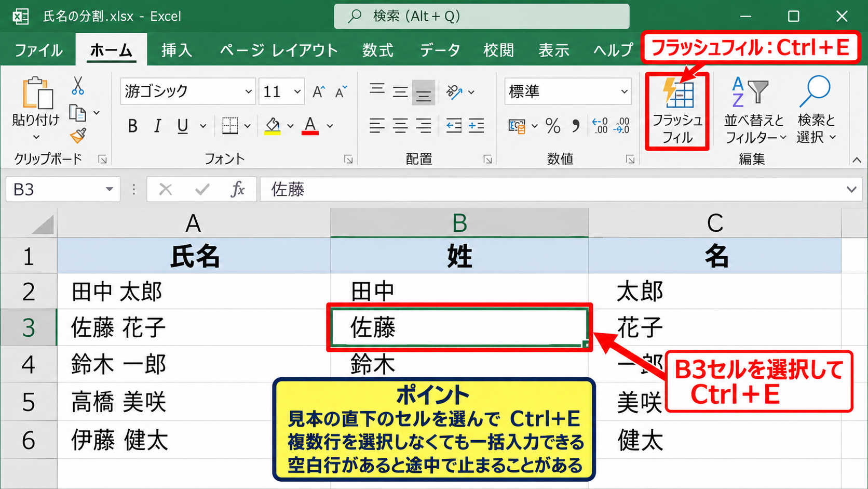The width and height of the screenshot is (868, 489).
Task: Click the Decrease Indent icon
Action: pos(454,126)
